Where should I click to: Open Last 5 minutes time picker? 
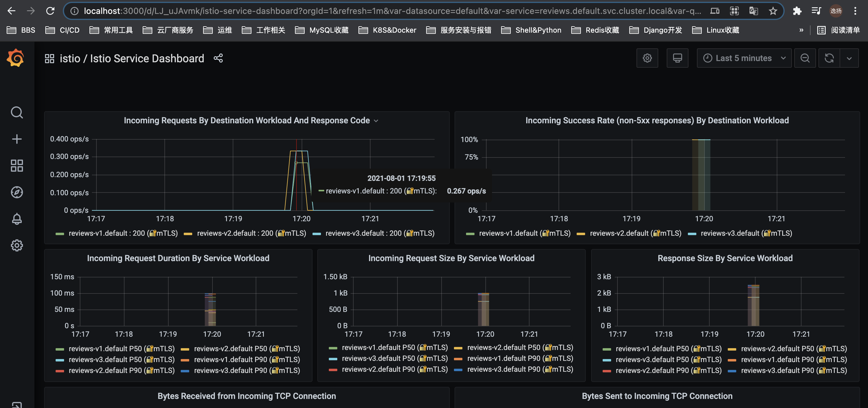pyautogui.click(x=744, y=58)
